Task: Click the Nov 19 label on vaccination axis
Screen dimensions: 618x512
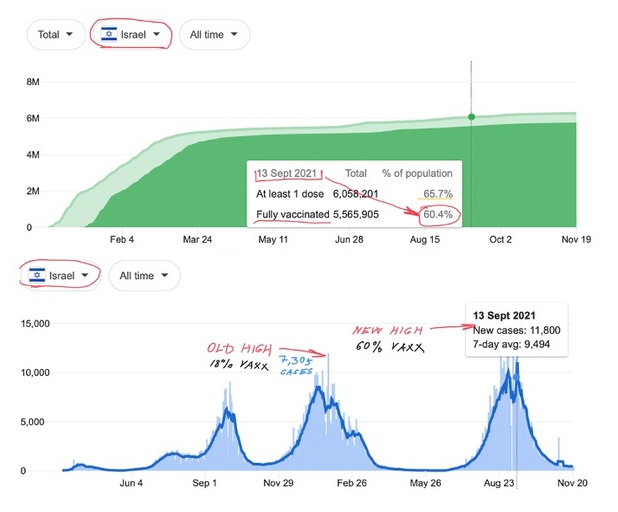Action: [x=575, y=240]
